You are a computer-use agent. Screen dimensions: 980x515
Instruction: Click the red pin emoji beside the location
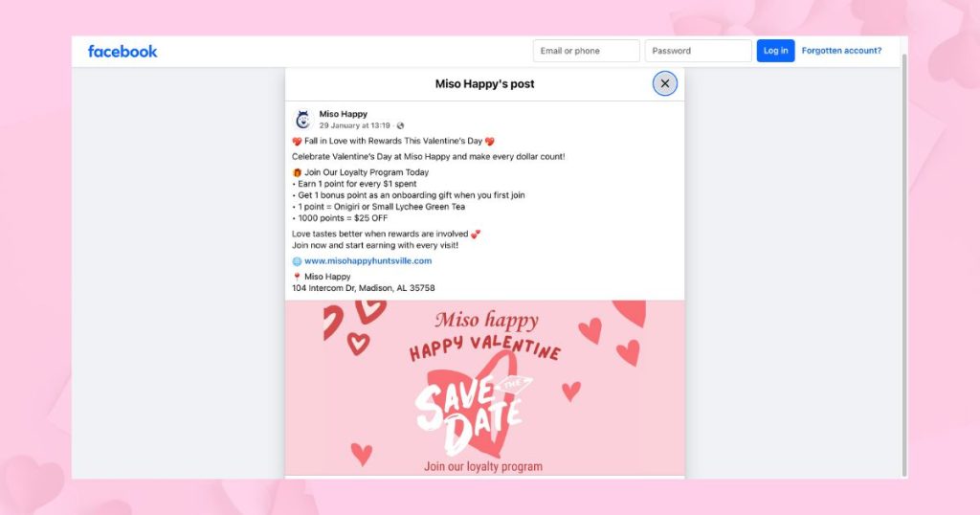point(297,277)
